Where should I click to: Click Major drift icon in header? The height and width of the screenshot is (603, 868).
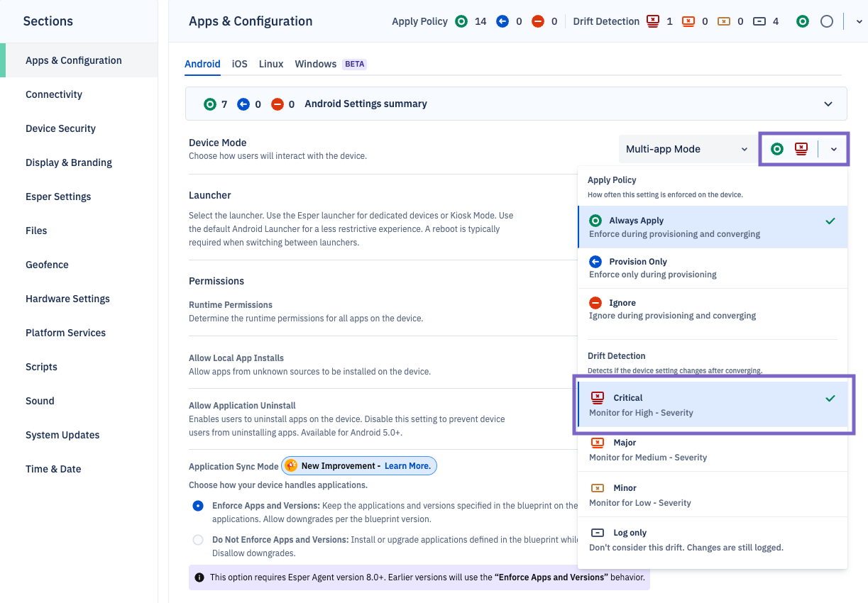(x=688, y=21)
